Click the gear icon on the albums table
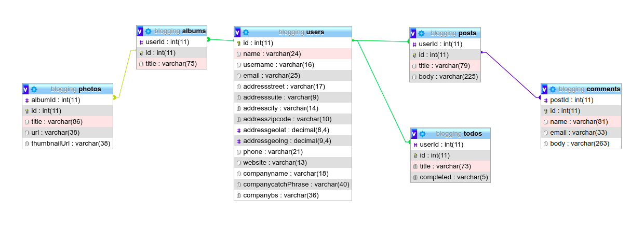 point(149,31)
